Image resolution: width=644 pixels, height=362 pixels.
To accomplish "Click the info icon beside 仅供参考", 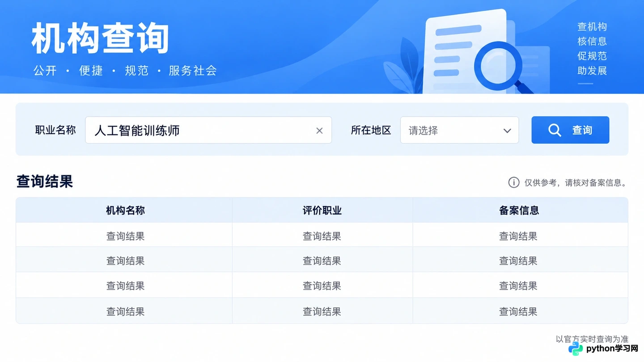I will pyautogui.click(x=514, y=182).
